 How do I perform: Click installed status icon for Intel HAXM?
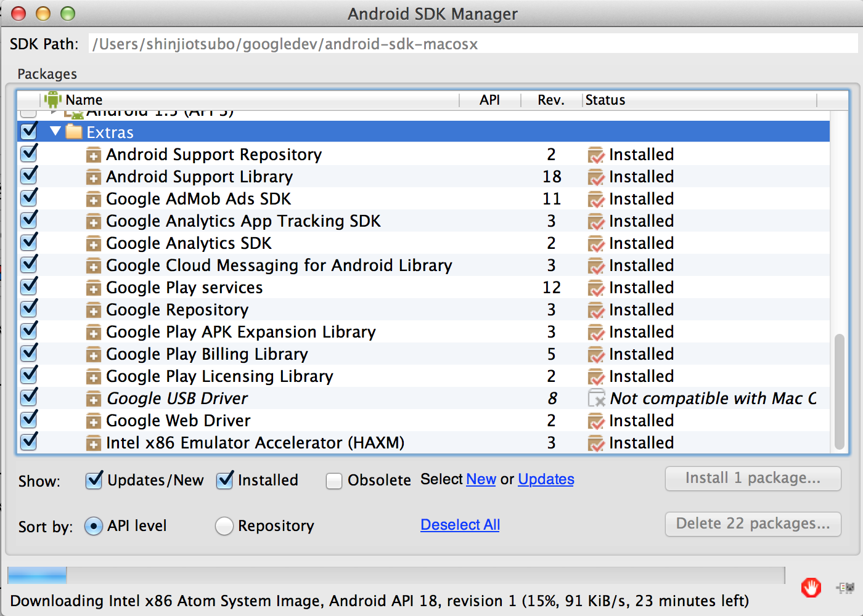tap(596, 444)
